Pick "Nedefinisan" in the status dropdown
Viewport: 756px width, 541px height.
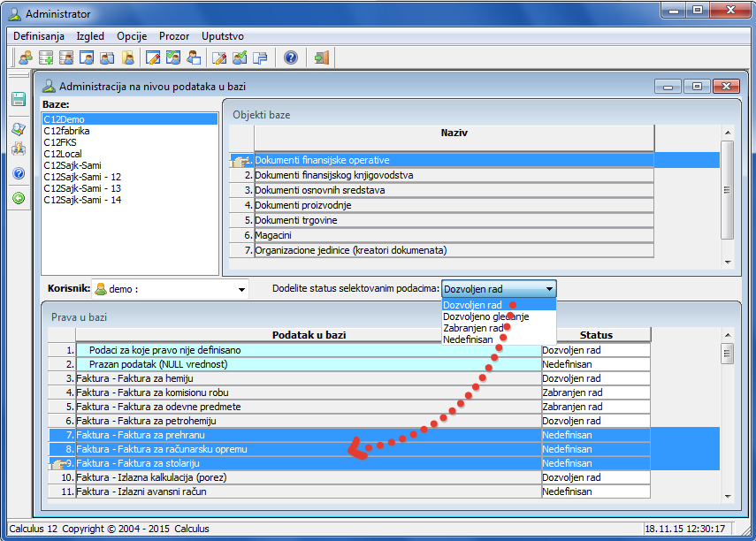coord(469,339)
